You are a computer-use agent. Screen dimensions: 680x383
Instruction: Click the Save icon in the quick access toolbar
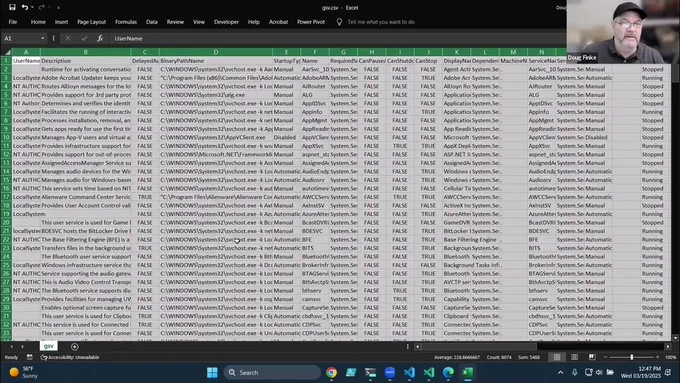pyautogui.click(x=12, y=7)
